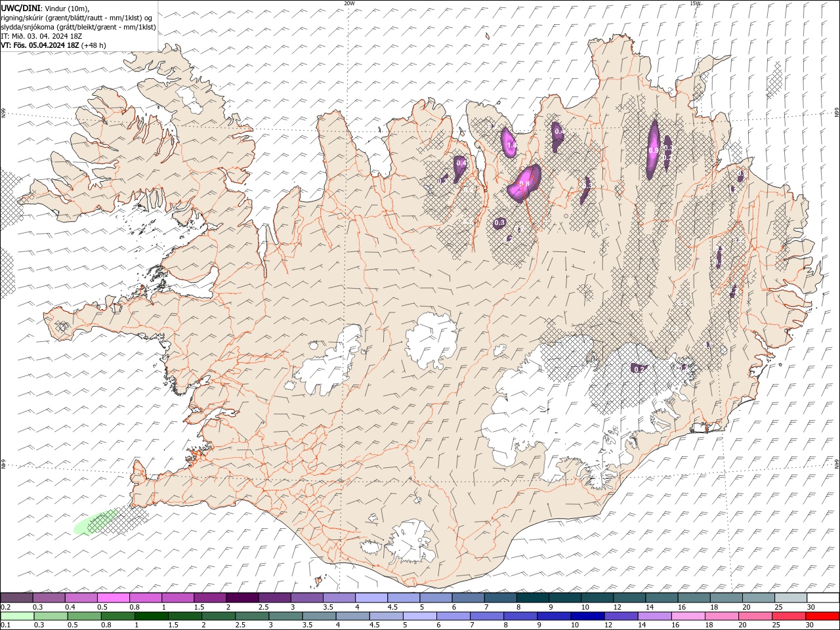This screenshot has height=630, width=840.
Task: Click the crimson 25 swatch in rain scale
Action: coord(788,616)
